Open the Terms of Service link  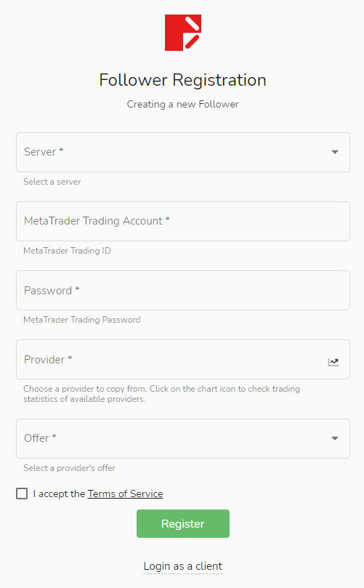125,494
